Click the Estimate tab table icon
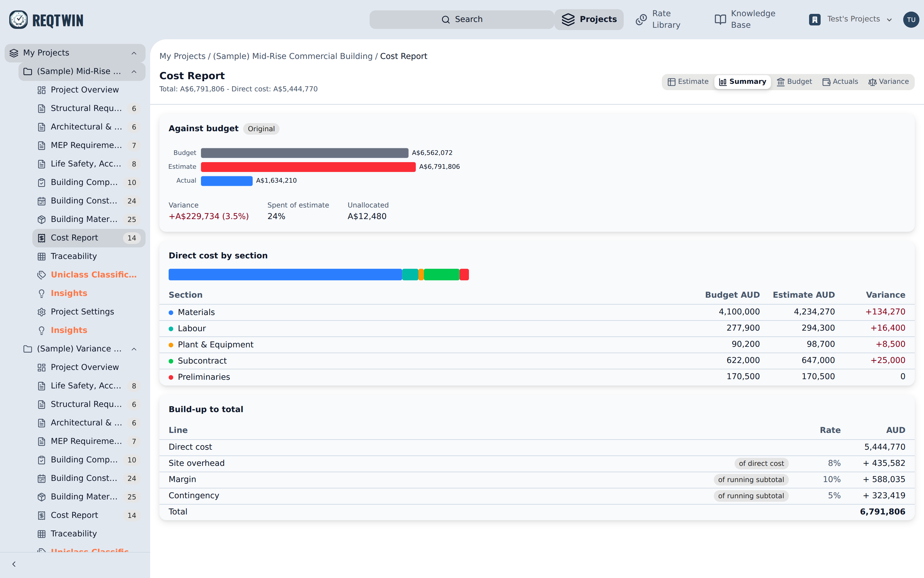The image size is (924, 578). pyautogui.click(x=671, y=82)
